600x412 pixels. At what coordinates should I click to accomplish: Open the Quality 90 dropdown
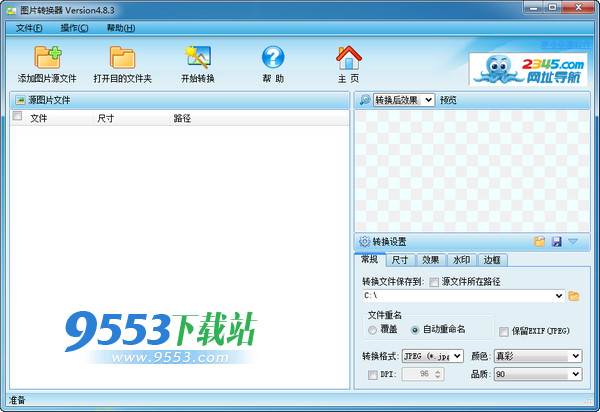(x=538, y=374)
